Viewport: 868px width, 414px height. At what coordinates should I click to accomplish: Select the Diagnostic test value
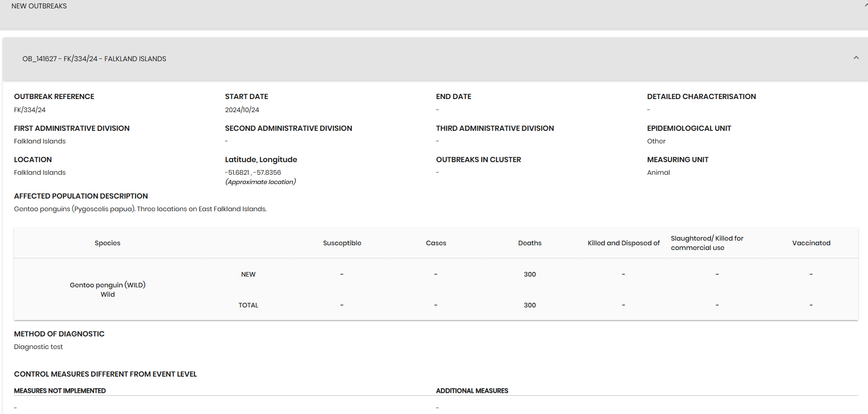click(38, 347)
